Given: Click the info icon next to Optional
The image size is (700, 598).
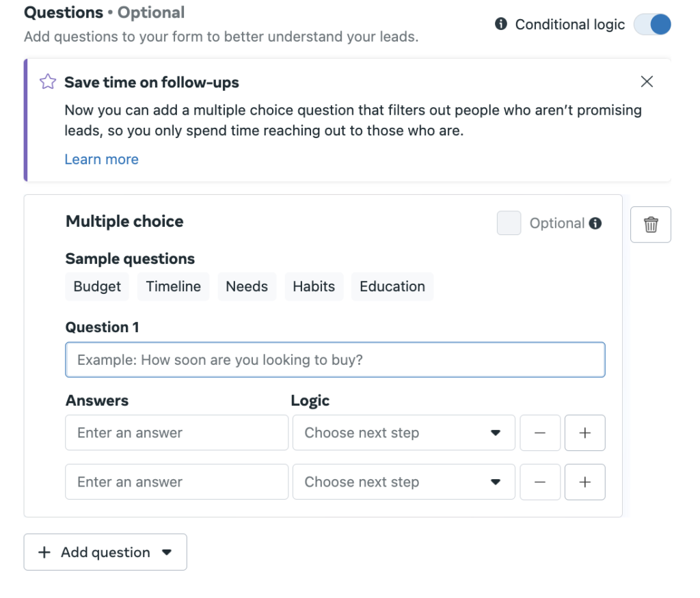Looking at the screenshot, I should tap(595, 223).
